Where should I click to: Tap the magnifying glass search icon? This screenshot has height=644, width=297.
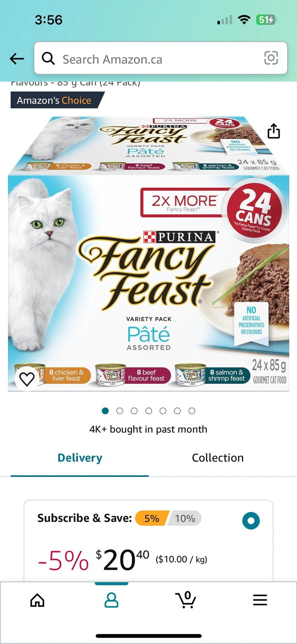[x=48, y=58]
